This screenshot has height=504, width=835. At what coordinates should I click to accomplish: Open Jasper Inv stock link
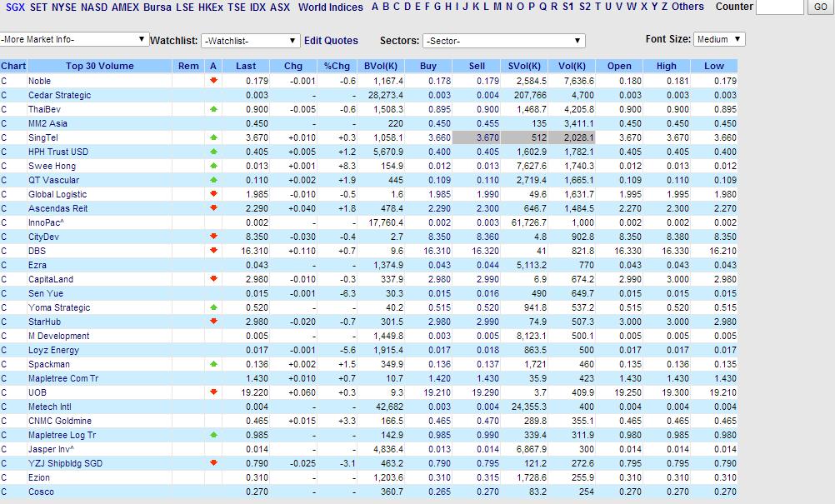[x=51, y=450]
